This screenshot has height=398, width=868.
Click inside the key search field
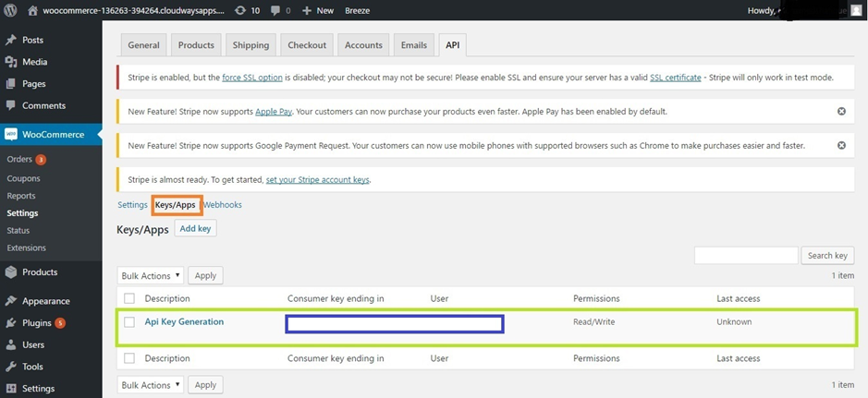[x=746, y=256]
